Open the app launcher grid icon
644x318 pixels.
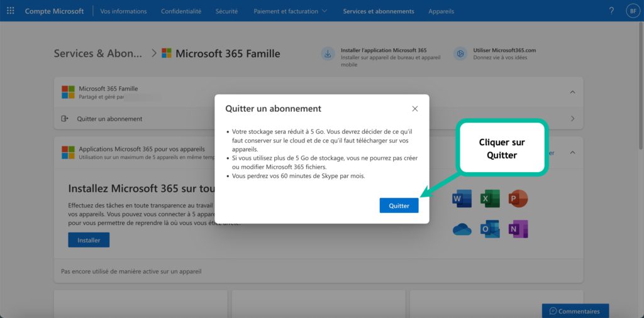coord(10,11)
